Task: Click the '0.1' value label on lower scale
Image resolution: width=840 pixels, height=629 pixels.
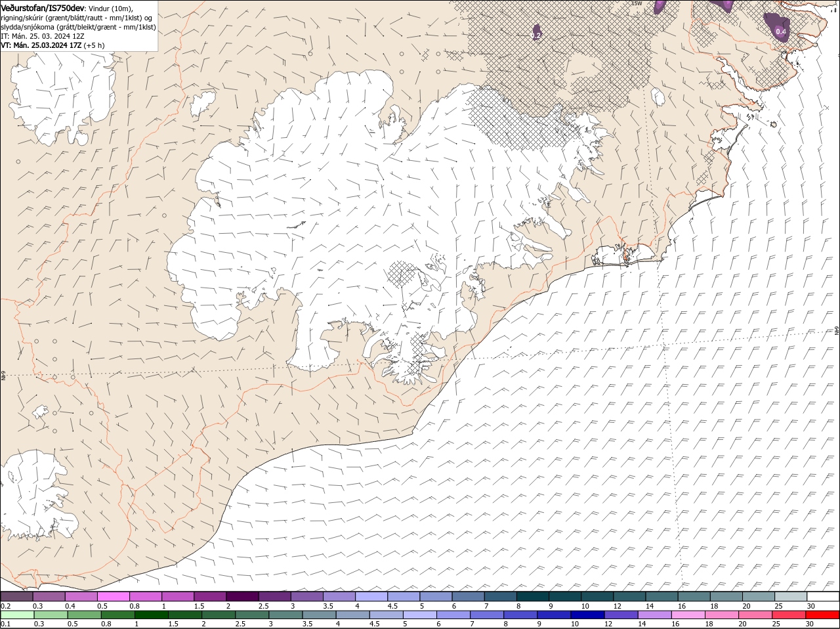Action: click(5, 624)
